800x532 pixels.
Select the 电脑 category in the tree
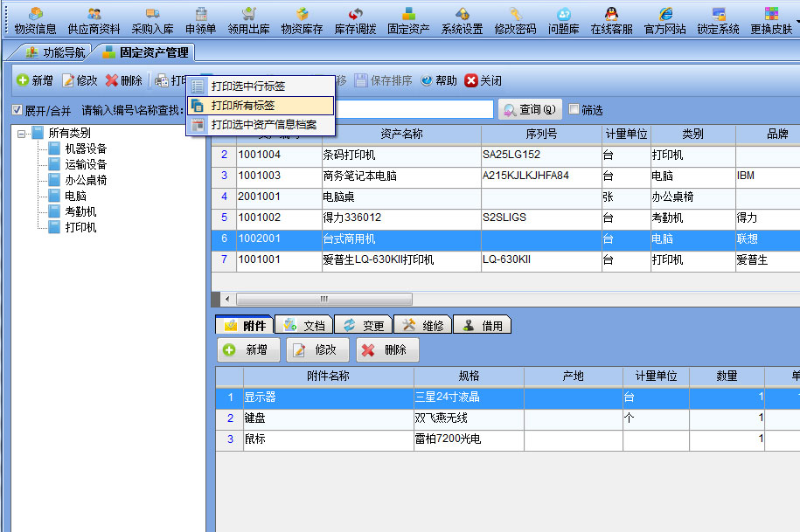coord(75,197)
